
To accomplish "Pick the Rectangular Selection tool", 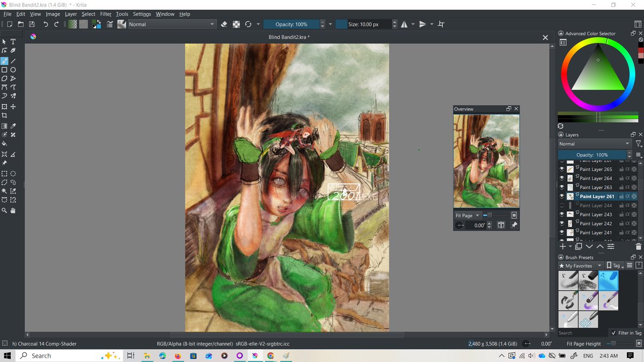I will point(4,174).
